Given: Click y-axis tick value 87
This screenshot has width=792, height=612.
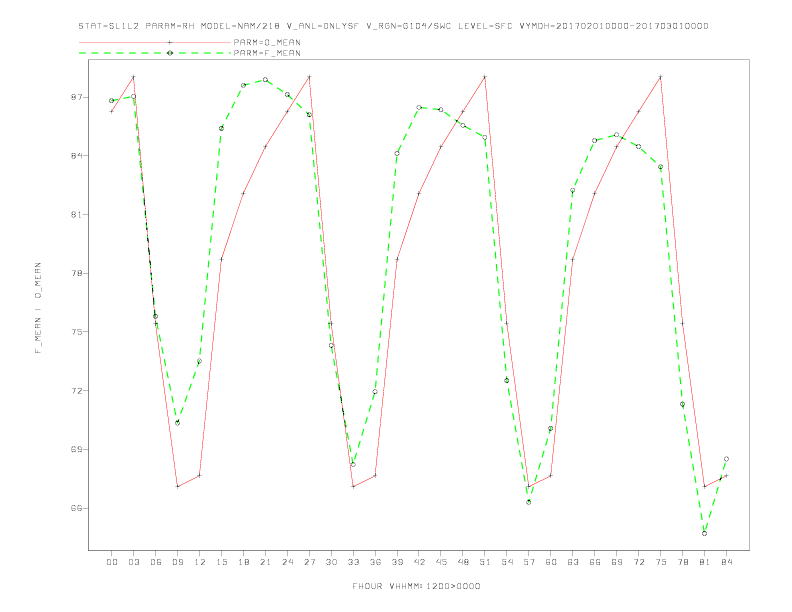Looking at the screenshot, I should pyautogui.click(x=76, y=97).
